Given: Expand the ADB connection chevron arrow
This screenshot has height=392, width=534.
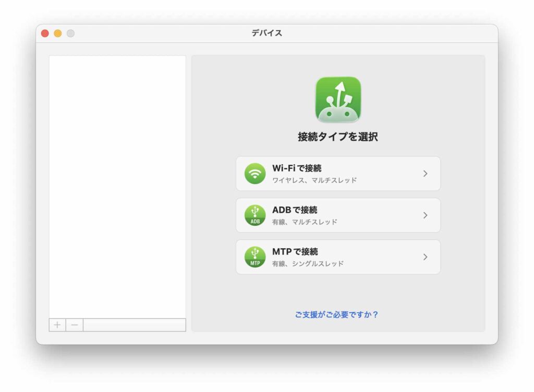Looking at the screenshot, I should click(425, 215).
